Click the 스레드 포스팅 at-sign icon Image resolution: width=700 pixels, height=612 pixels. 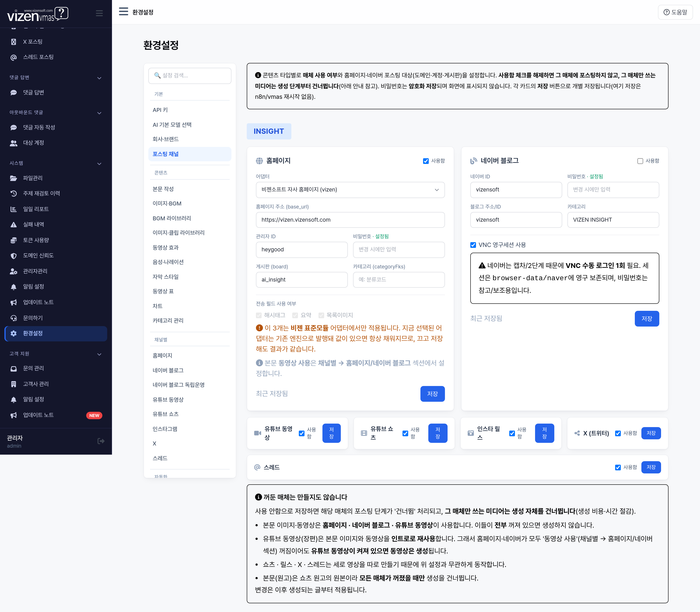pos(14,57)
